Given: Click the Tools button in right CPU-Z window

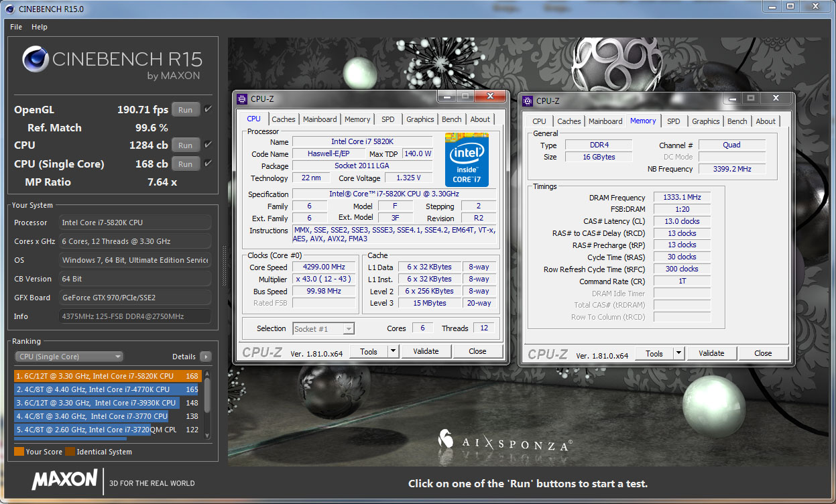Looking at the screenshot, I should pyautogui.click(x=654, y=353).
